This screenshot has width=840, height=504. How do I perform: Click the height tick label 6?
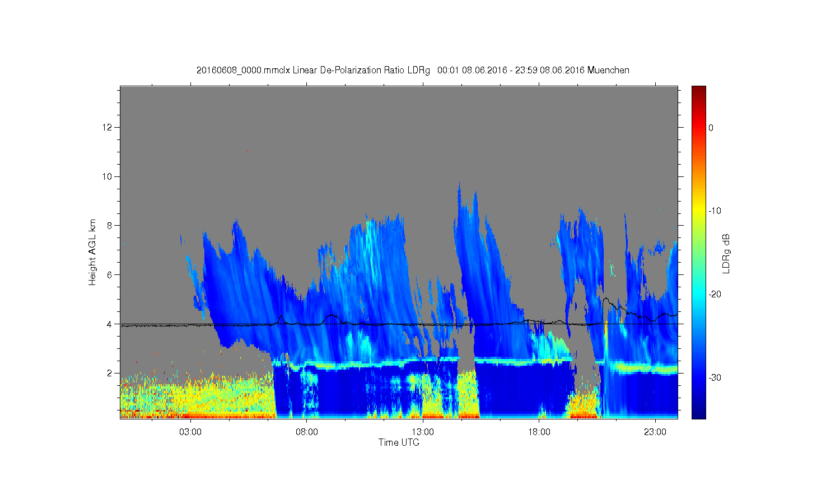click(110, 275)
